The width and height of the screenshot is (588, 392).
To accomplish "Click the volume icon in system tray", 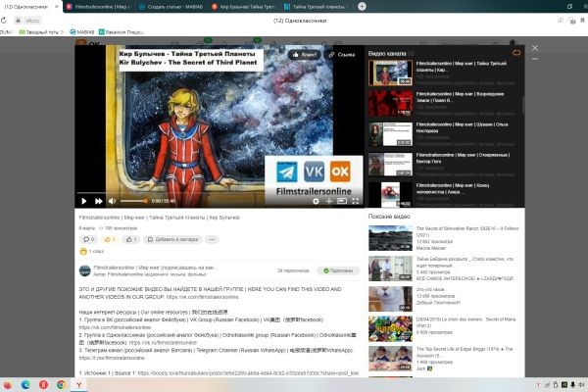I will (580, 385).
